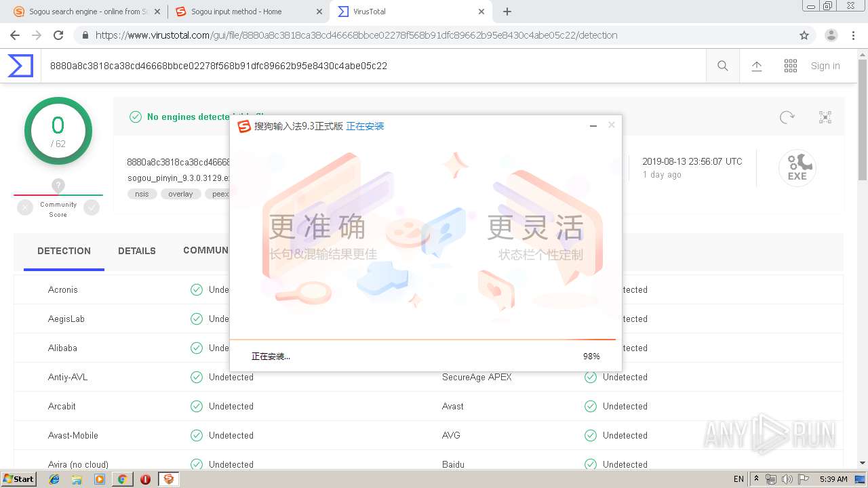Click the scan date 2019-08-13 text

[692, 161]
